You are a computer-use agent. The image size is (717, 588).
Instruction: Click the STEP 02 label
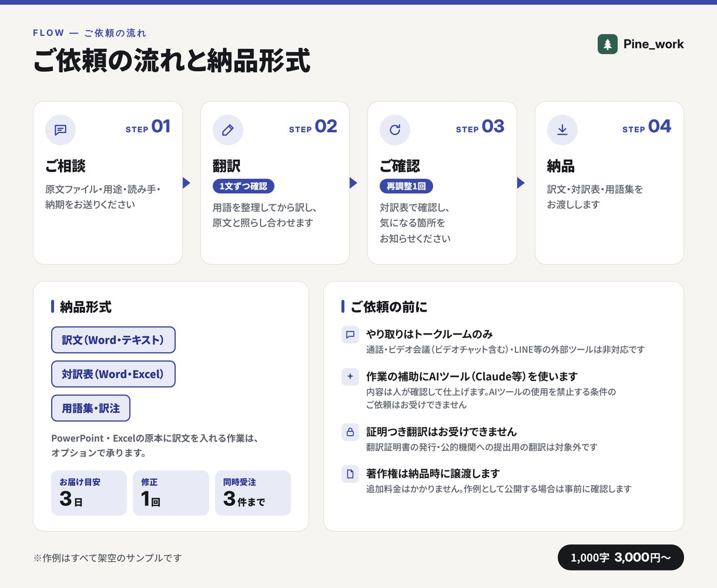coord(313,127)
